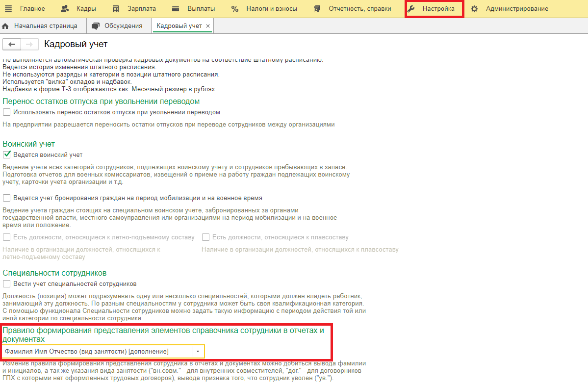Open the Главное section
Screen dimensions: 588x385
(32, 9)
